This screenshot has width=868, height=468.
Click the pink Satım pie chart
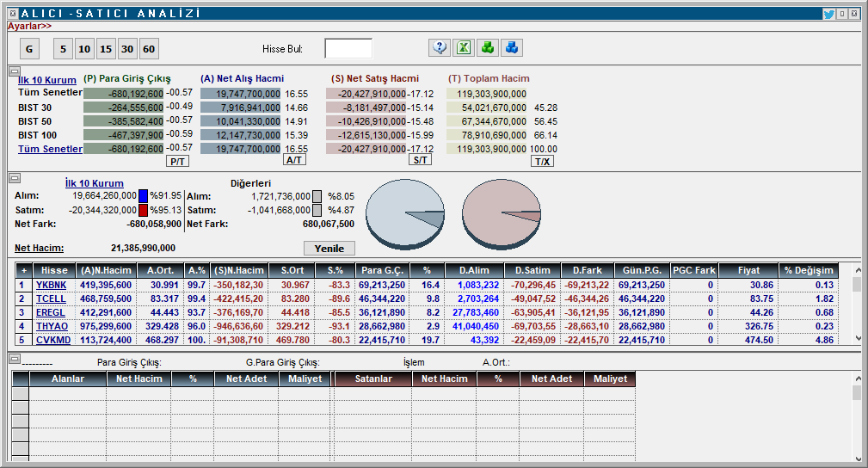pos(502,212)
